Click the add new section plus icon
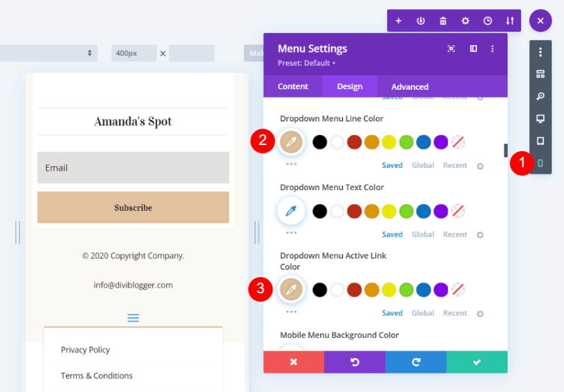Viewport: 564px width, 392px height. (x=398, y=20)
